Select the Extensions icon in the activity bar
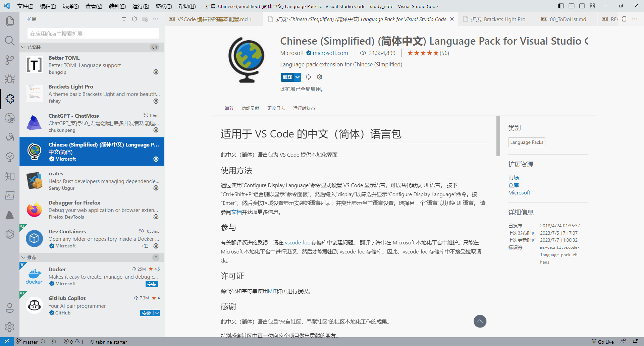The height and width of the screenshot is (346, 644). pyautogui.click(x=10, y=99)
